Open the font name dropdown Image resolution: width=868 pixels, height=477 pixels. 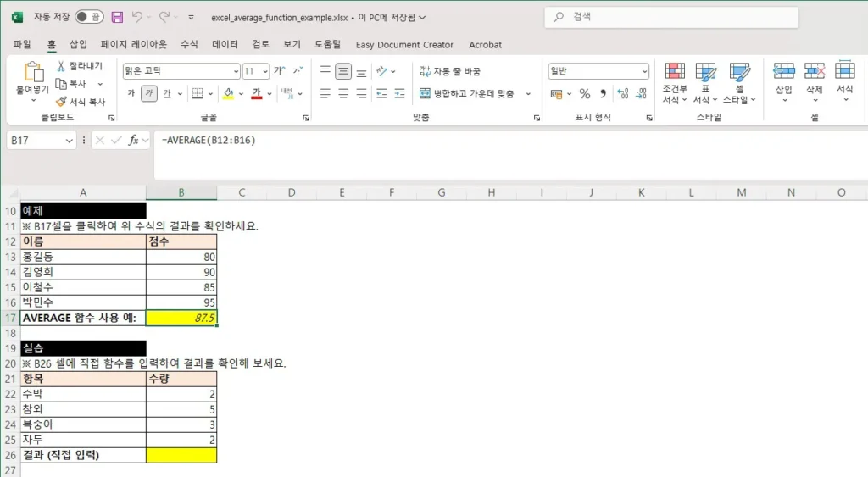click(x=236, y=71)
